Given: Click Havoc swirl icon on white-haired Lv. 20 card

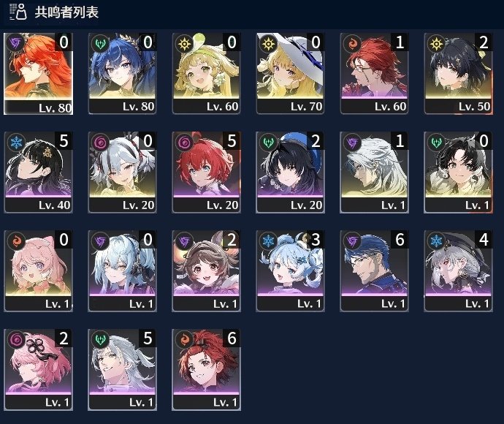Looking at the screenshot, I should pyautogui.click(x=100, y=143).
